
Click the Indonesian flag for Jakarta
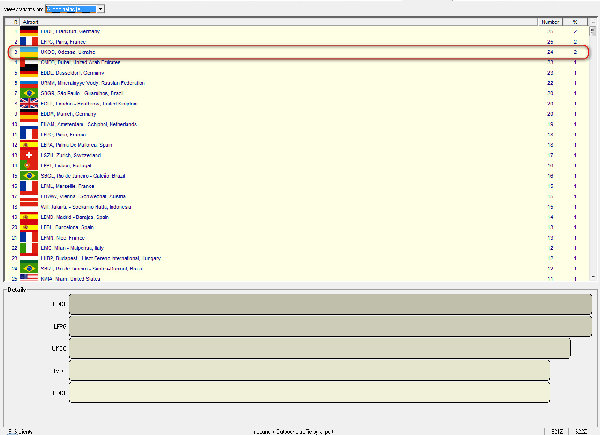(x=29, y=207)
